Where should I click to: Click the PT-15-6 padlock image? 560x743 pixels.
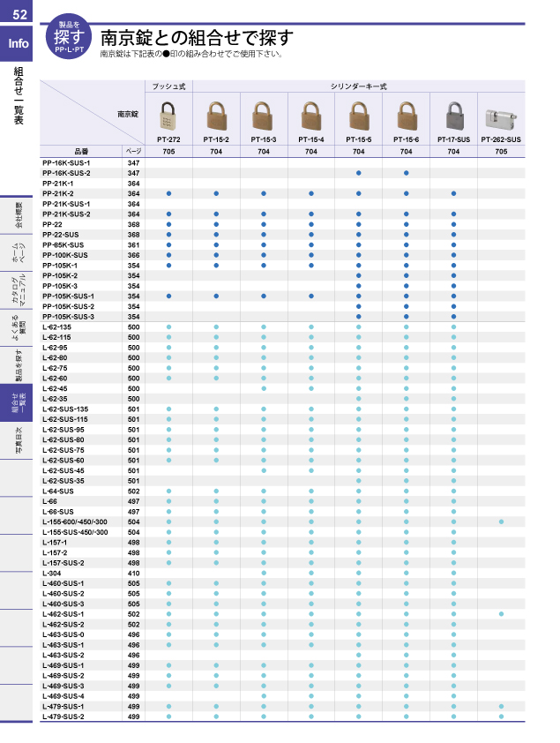[407, 116]
